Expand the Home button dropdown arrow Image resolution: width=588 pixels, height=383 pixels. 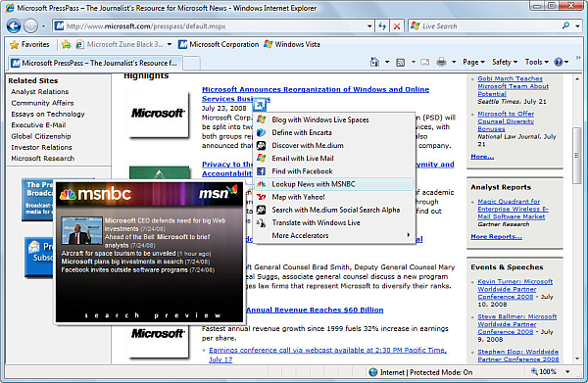[x=387, y=63]
